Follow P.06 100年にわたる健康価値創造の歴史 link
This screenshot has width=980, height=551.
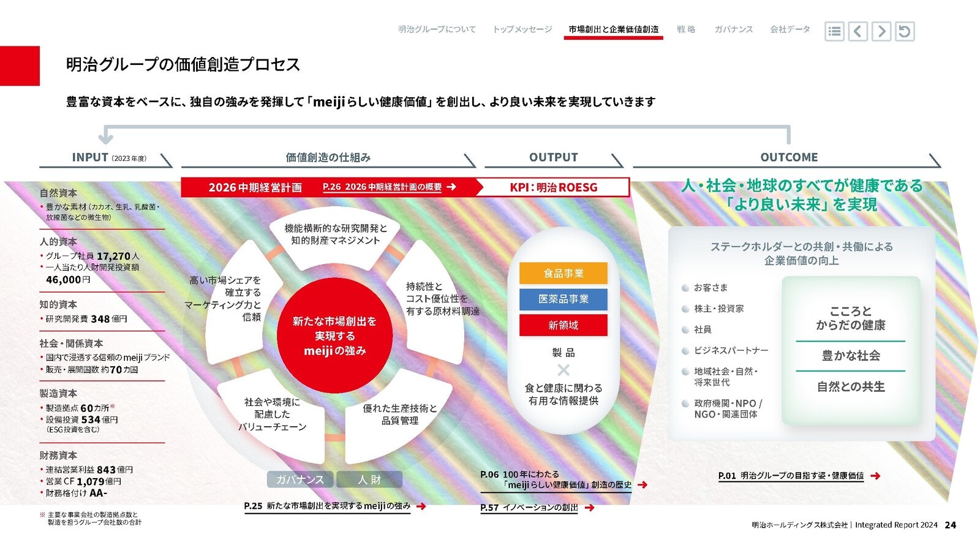[556, 479]
